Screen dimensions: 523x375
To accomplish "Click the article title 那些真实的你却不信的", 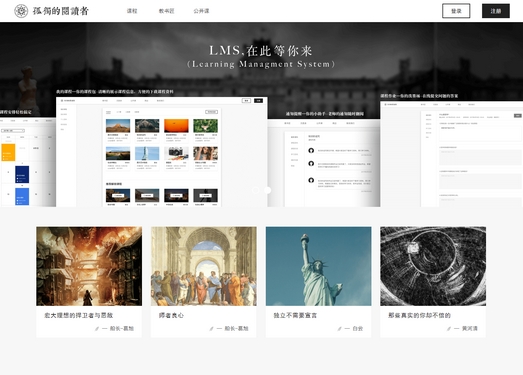I will tap(419, 315).
